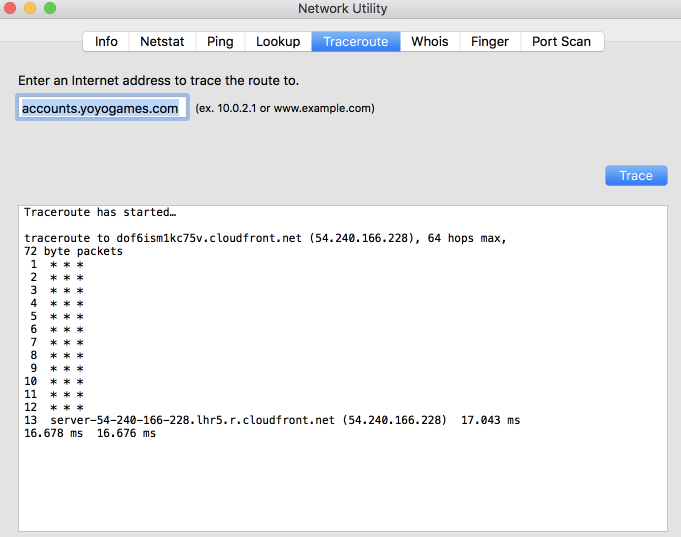Click the 'Traceroute has started' output line
Image resolution: width=681 pixels, height=537 pixels.
coord(100,212)
